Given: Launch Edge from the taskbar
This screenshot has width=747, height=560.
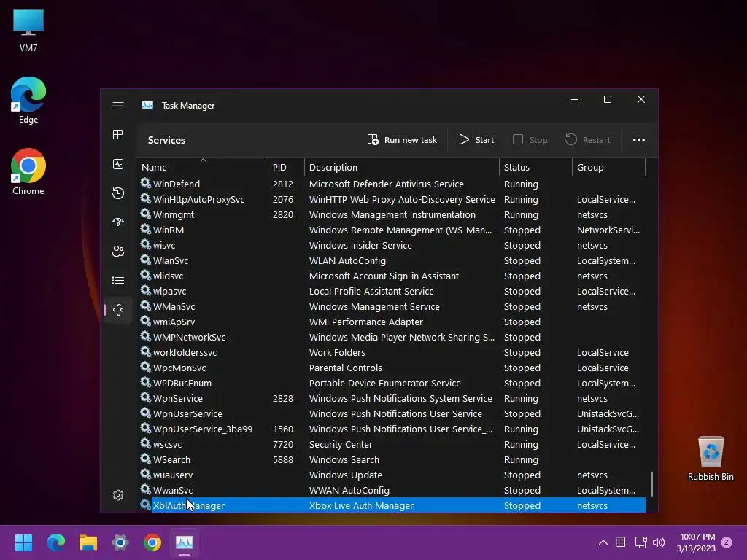Looking at the screenshot, I should 55,542.
